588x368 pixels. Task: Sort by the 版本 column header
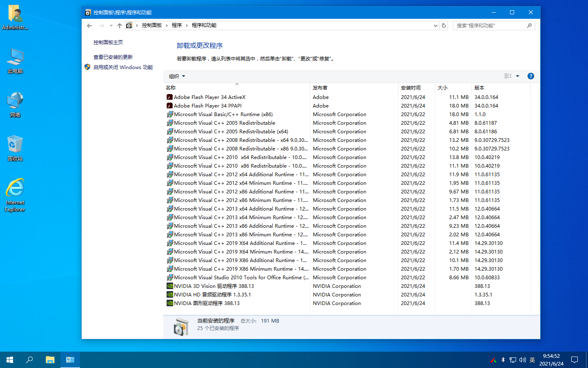pyautogui.click(x=501, y=88)
